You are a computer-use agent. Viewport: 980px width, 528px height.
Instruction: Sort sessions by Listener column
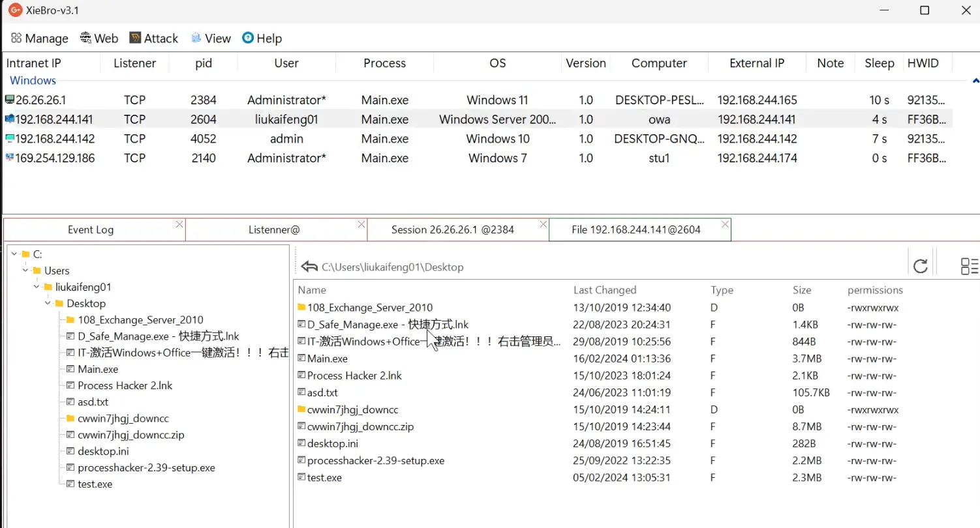(134, 63)
